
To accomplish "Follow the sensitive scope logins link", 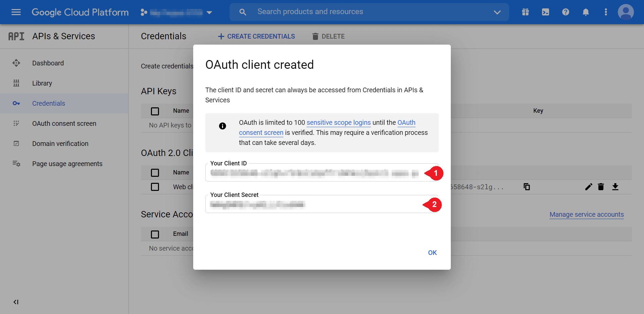I will point(338,122).
